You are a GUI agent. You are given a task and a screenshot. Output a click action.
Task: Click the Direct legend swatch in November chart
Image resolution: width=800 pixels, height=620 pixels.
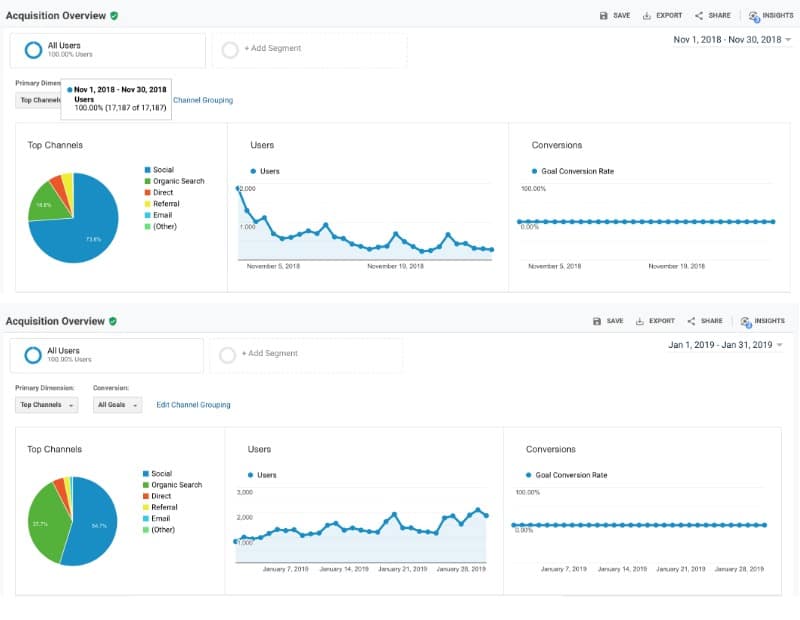(147, 192)
